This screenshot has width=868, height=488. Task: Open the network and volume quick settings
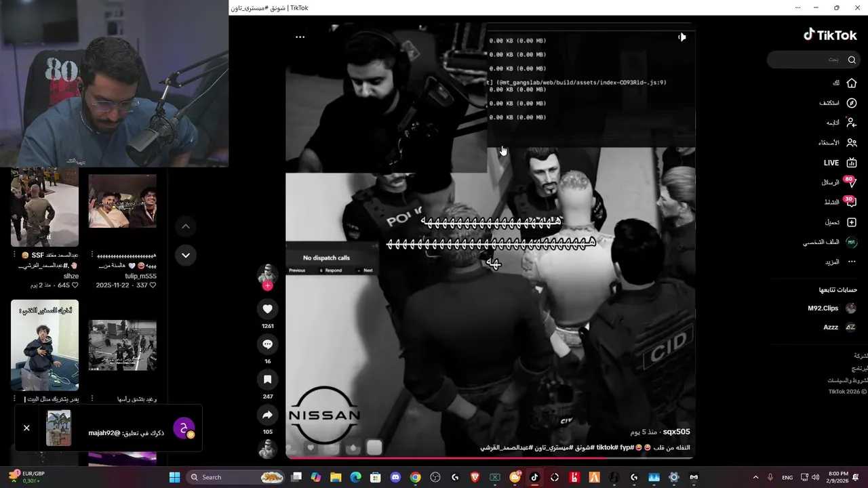tap(810, 477)
